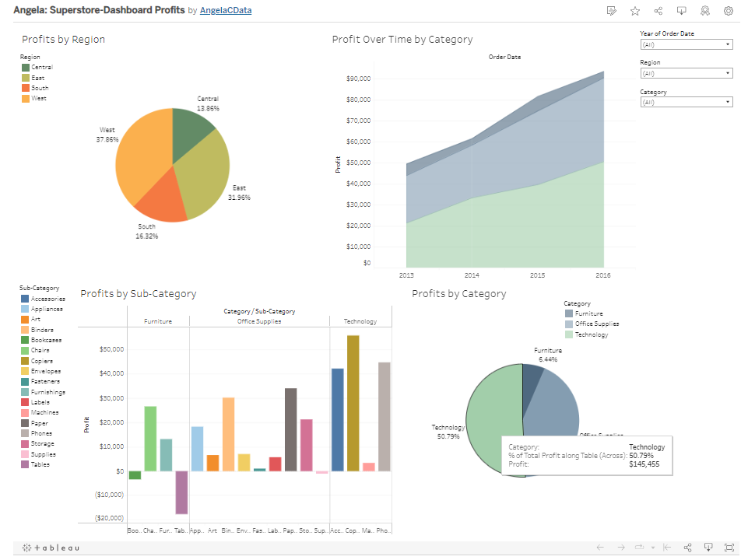The image size is (741, 560).
Task: Click the settings gear icon top right
Action: click(x=729, y=11)
